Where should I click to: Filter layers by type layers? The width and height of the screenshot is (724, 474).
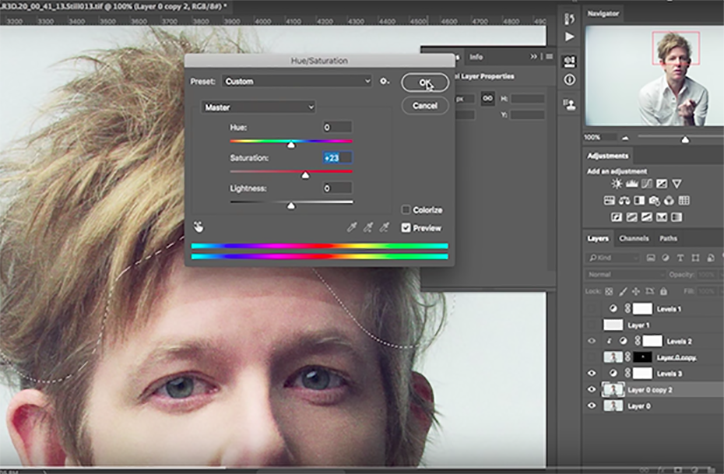(680, 258)
